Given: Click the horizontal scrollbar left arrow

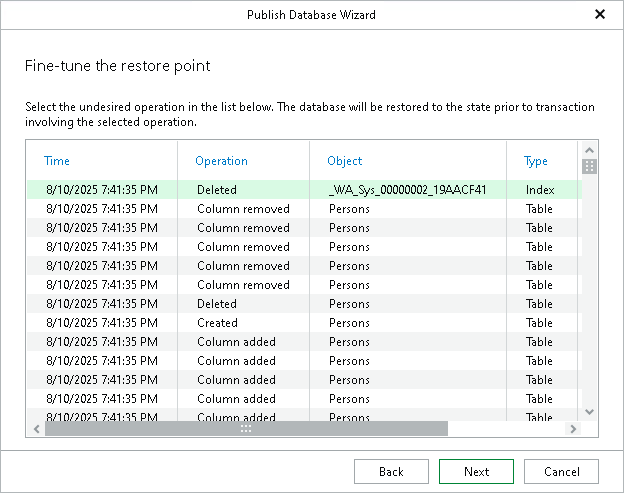Looking at the screenshot, I should (37, 428).
